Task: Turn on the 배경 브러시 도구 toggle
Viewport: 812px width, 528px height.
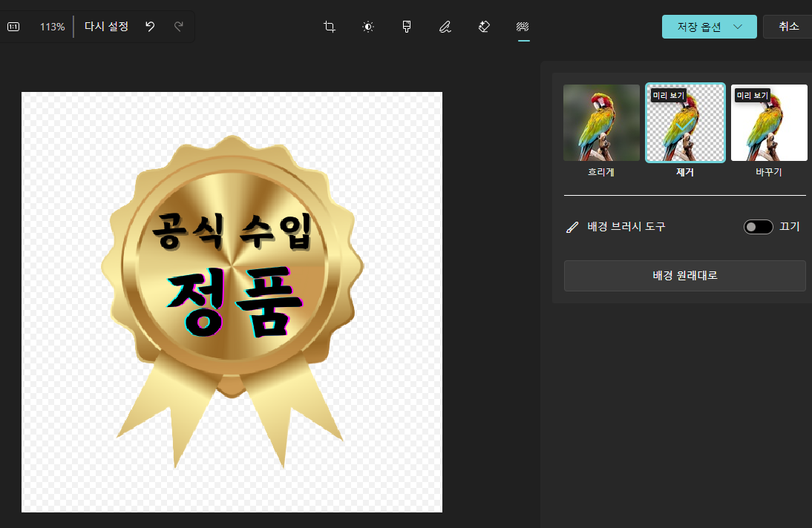Action: pos(758,226)
